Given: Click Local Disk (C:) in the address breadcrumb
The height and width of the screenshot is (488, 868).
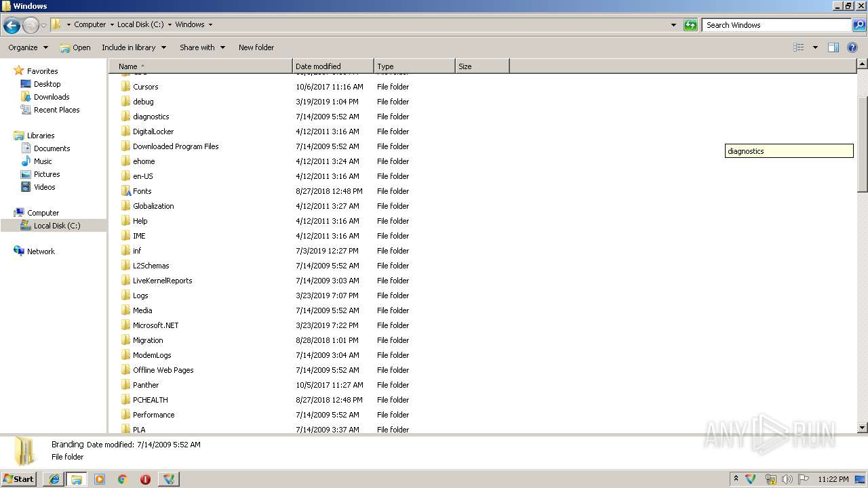Looking at the screenshot, I should pyautogui.click(x=140, y=24).
